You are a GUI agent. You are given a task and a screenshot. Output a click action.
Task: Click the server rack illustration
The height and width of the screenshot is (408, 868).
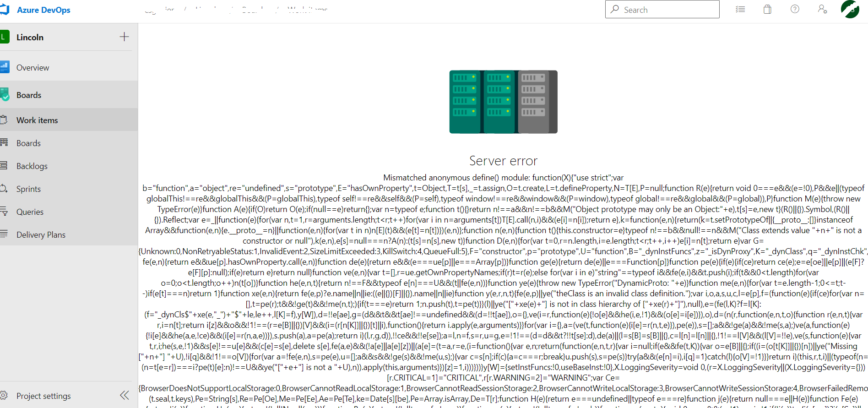[x=503, y=102]
